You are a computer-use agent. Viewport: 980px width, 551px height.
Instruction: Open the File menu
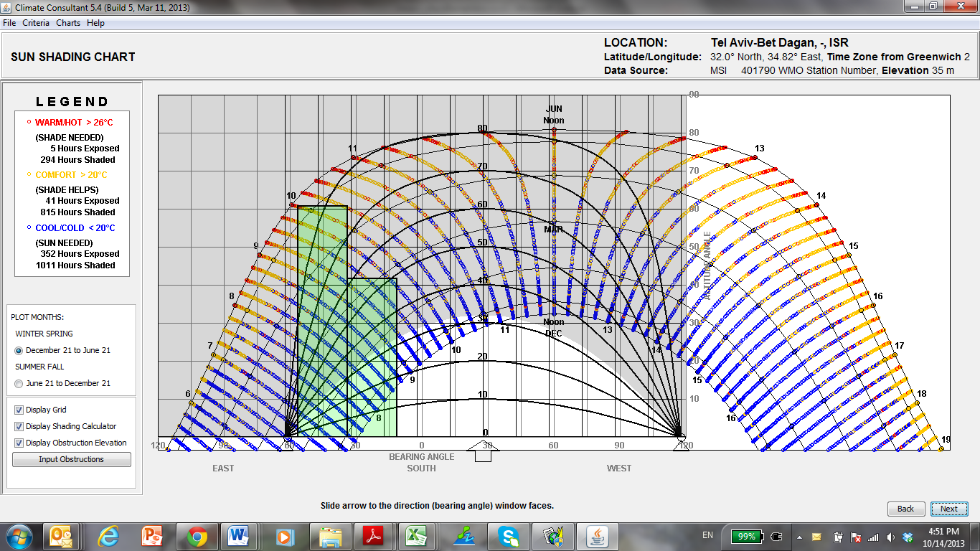tap(9, 23)
